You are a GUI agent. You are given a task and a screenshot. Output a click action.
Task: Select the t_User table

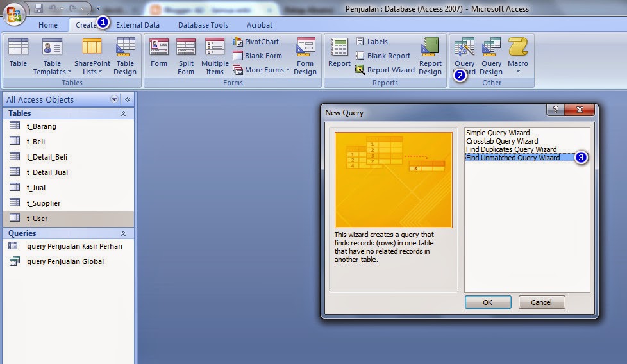click(x=69, y=219)
